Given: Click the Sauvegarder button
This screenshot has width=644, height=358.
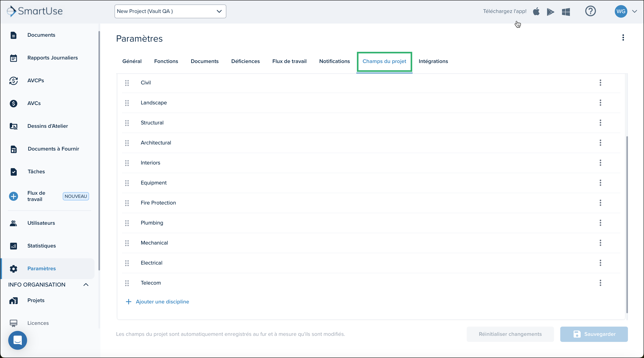Looking at the screenshot, I should 594,334.
